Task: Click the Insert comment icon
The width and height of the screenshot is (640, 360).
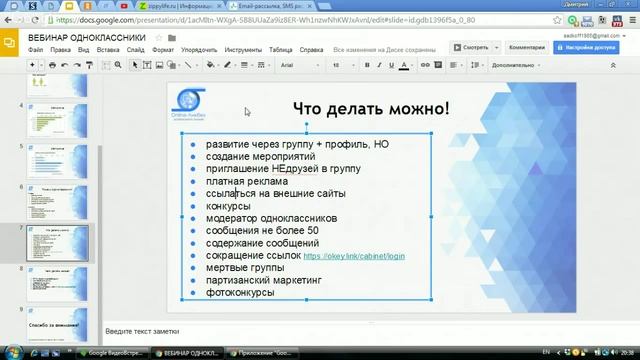Action: coord(438,65)
